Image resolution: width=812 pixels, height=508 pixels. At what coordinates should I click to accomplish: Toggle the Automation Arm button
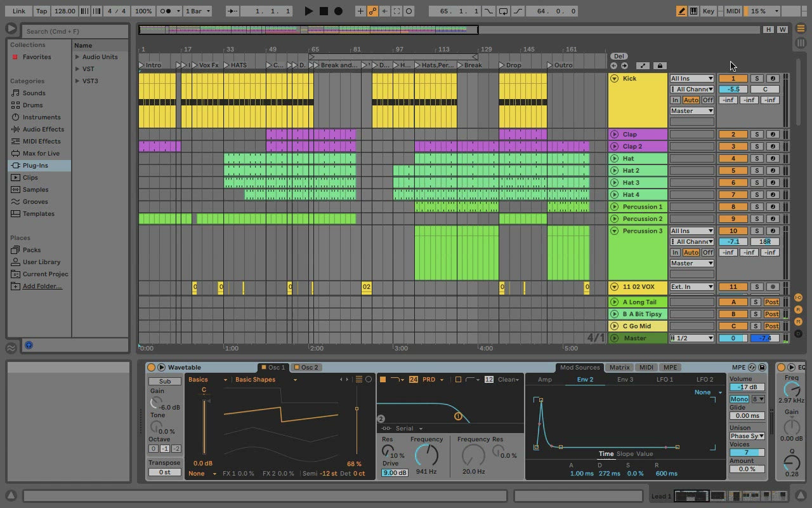coord(372,11)
